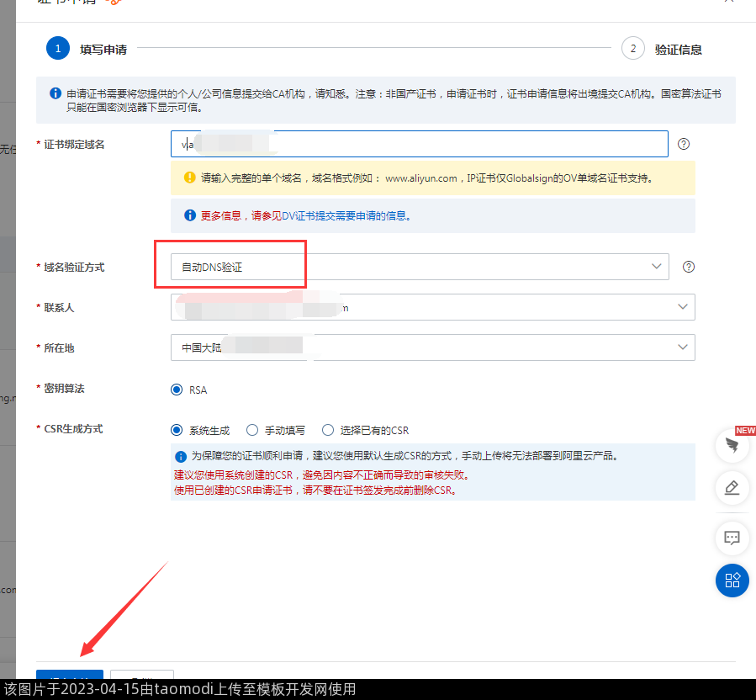Open the pencil feedback icon
This screenshot has width=756, height=700.
coord(732,488)
